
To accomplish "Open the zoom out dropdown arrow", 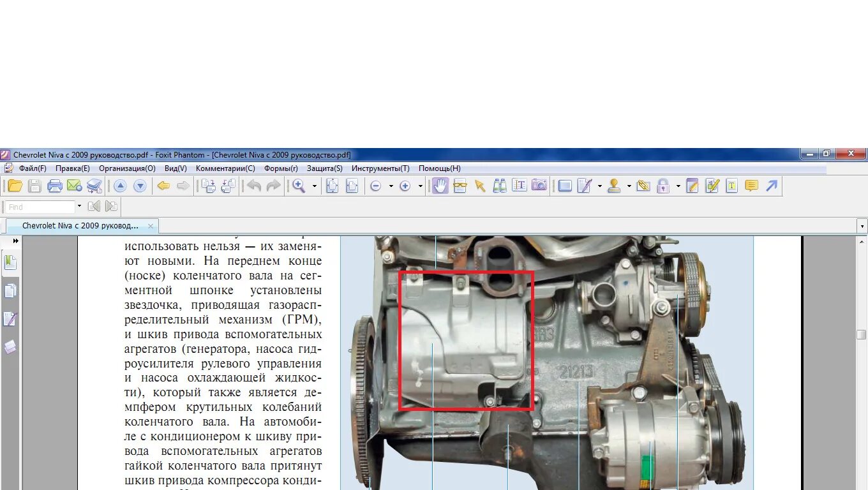I will (391, 186).
